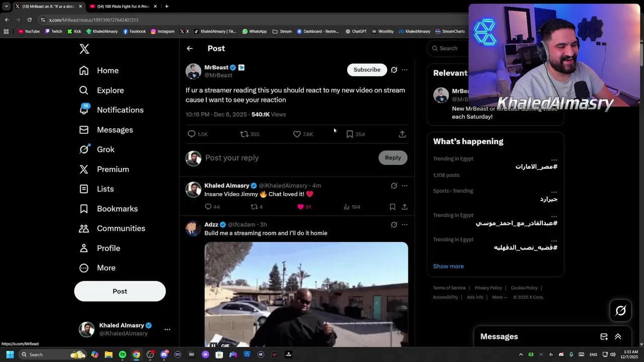Open more options on MrBeast's post
Screen dimensions: 644x362
(405, 70)
